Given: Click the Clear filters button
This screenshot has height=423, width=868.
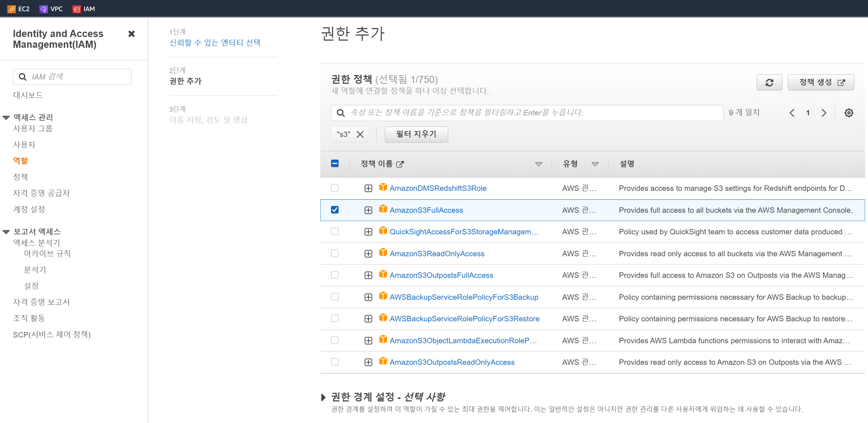Looking at the screenshot, I should point(416,134).
